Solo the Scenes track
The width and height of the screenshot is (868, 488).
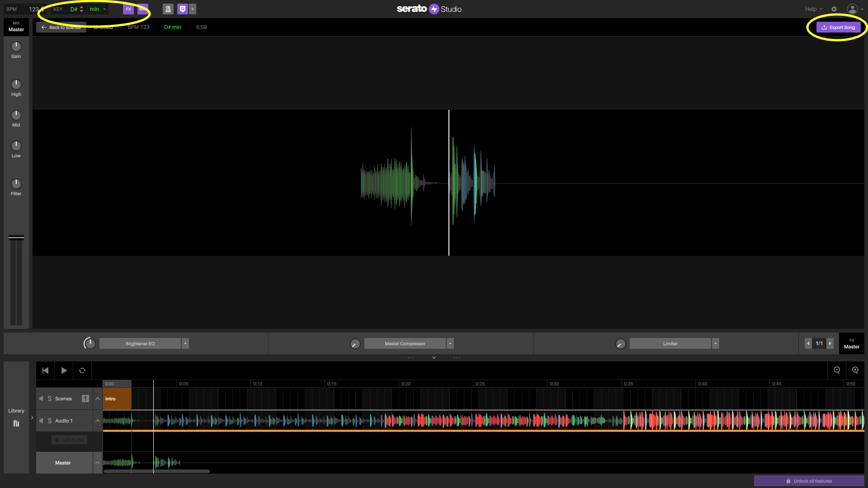click(50, 399)
